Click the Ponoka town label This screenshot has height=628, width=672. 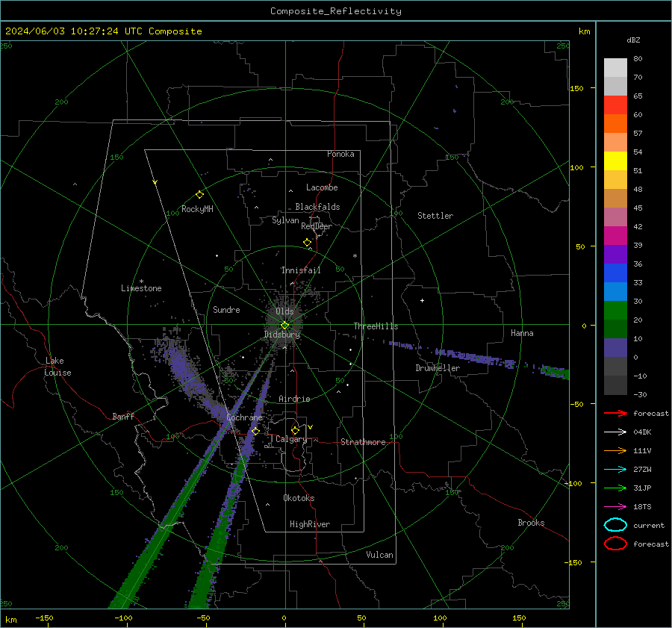340,154
